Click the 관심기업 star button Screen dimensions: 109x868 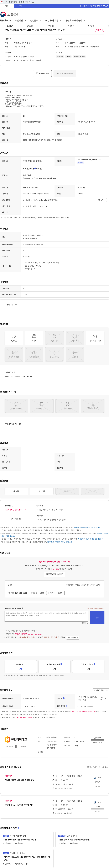(10, 746)
